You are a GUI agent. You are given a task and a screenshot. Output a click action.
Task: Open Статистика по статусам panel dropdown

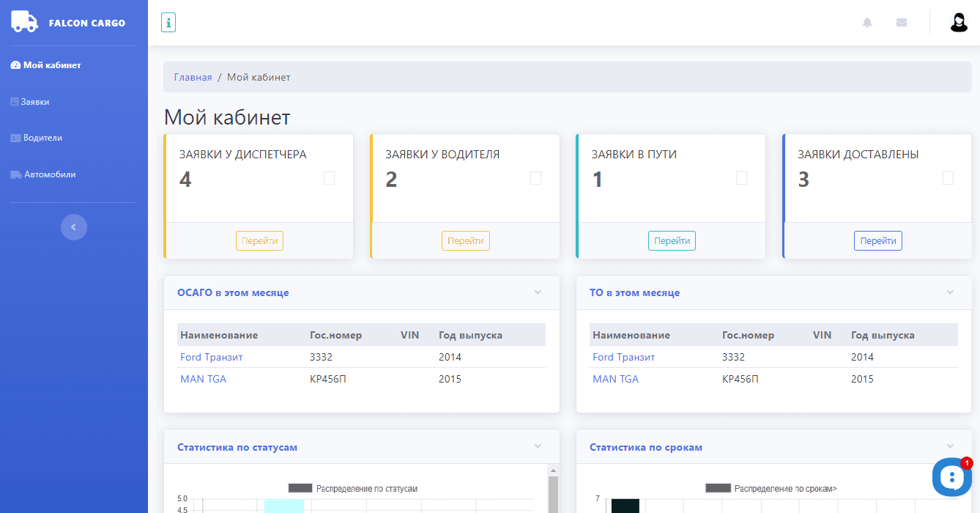click(x=538, y=447)
